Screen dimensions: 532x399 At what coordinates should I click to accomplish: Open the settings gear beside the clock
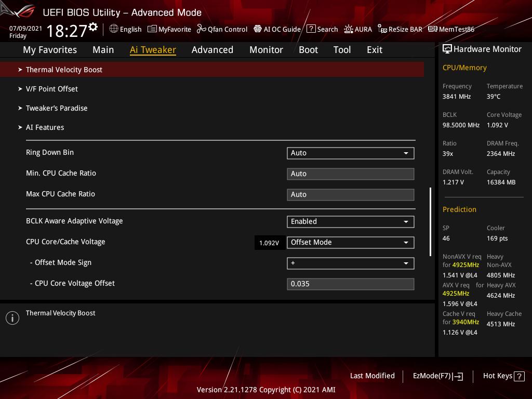[93, 27]
